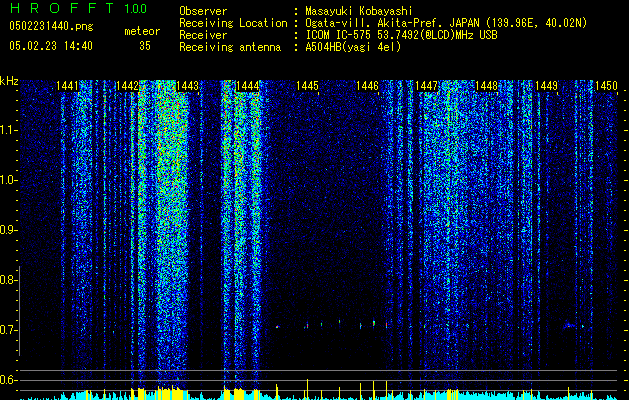
Task: Click the 1448 time marker
Action: [486, 86]
